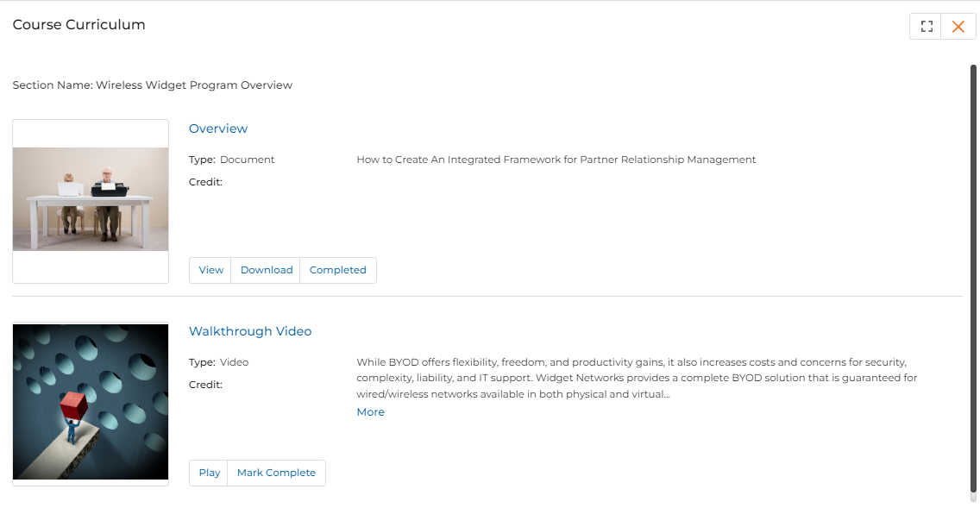
Task: Download the Overview document
Action: (x=267, y=270)
